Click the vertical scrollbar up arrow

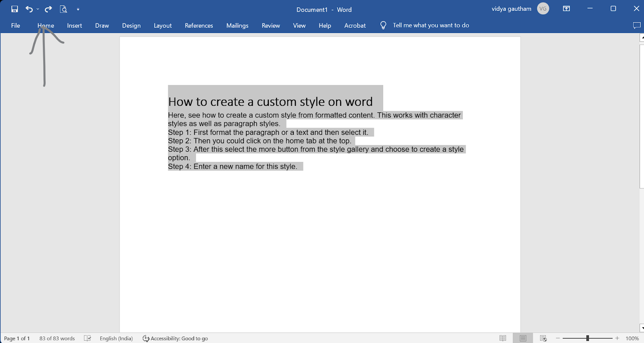coord(642,38)
